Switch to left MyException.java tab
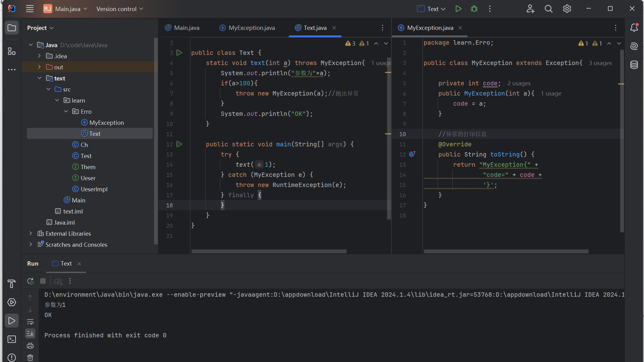644x362 pixels. [247, 28]
